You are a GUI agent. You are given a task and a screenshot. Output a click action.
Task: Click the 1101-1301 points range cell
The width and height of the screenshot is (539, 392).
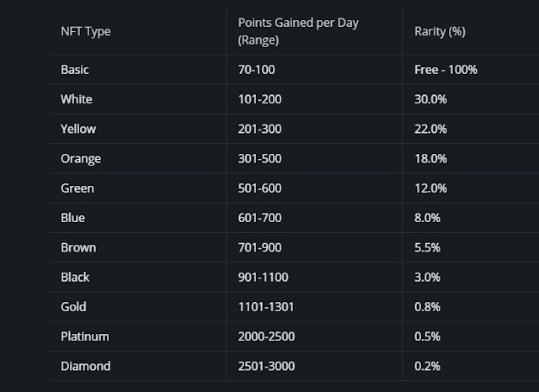[x=266, y=307]
